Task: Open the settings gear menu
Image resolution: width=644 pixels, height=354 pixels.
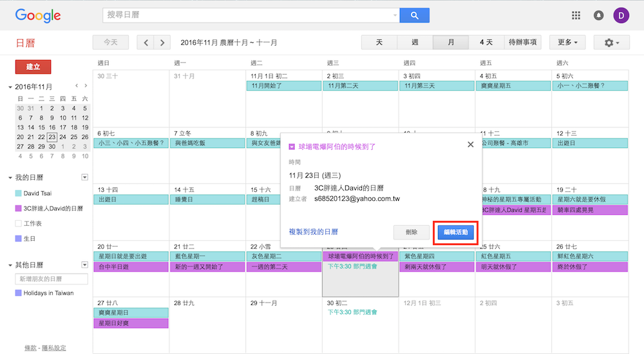Action: (611, 42)
